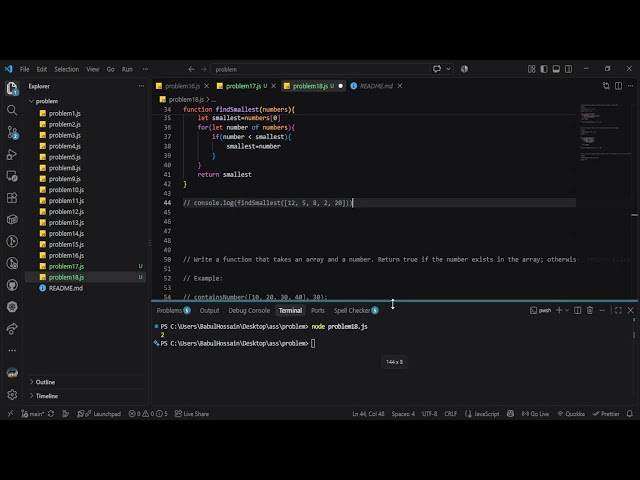Viewport: 640px width, 480px height.
Task: Go forward with the navigation arrow
Action: point(203,69)
